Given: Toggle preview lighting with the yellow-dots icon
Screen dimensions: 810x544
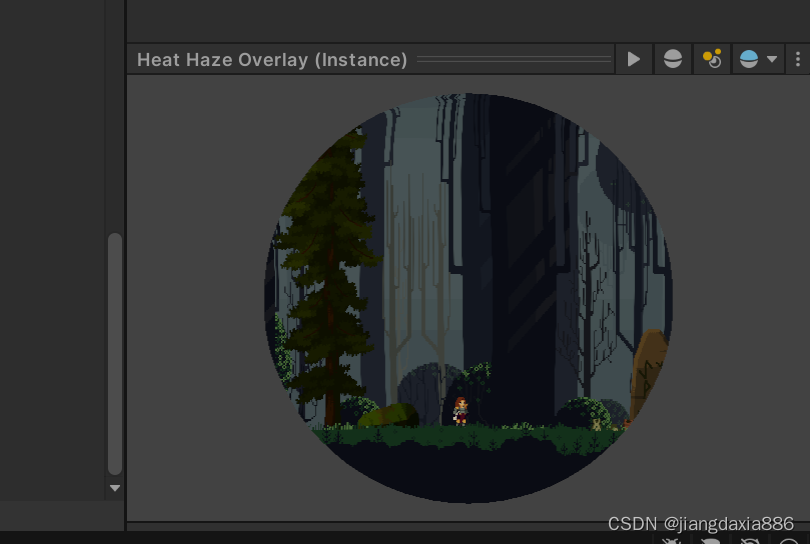Looking at the screenshot, I should coord(712,59).
